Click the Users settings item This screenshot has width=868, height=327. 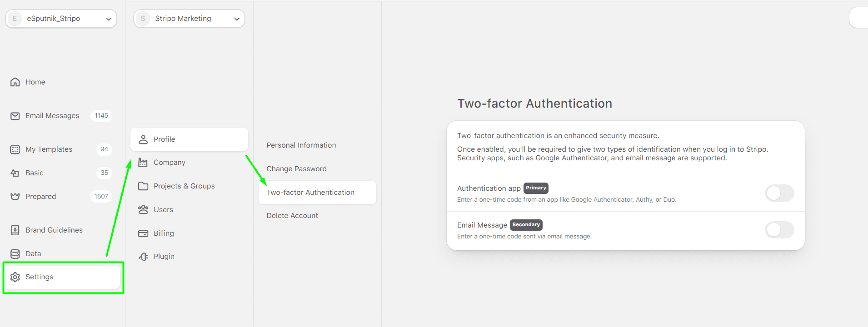[x=163, y=210]
